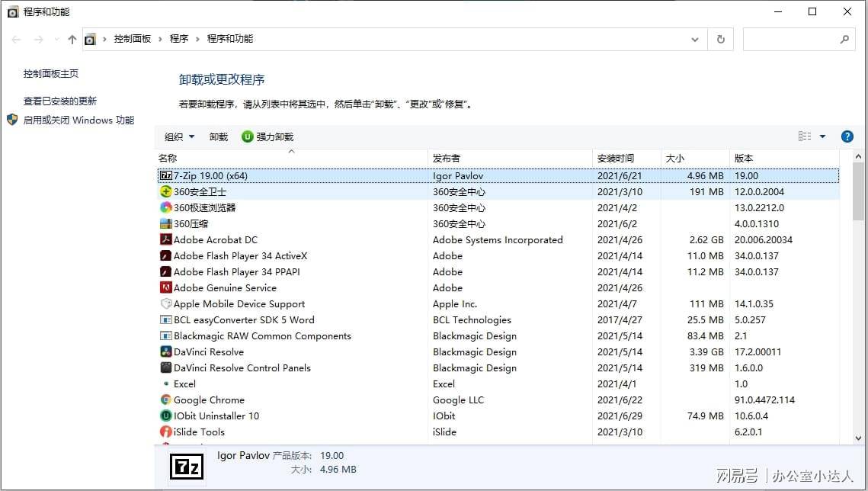Open the 控制面板主页 link
This screenshot has width=868, height=491.
click(x=51, y=74)
